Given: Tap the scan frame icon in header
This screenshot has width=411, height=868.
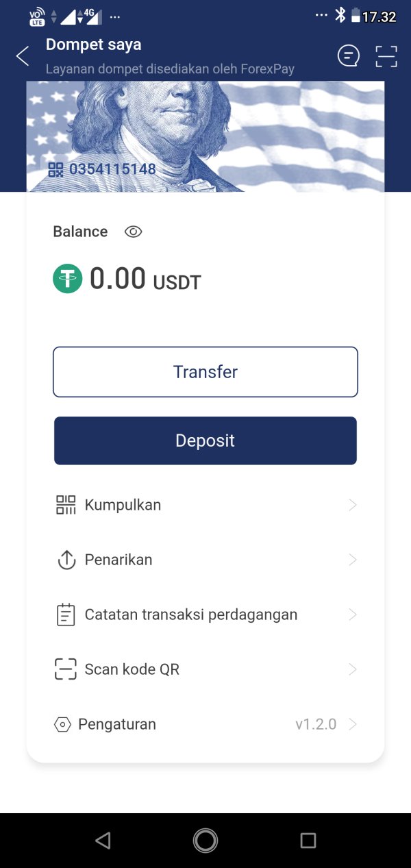Looking at the screenshot, I should click(386, 56).
